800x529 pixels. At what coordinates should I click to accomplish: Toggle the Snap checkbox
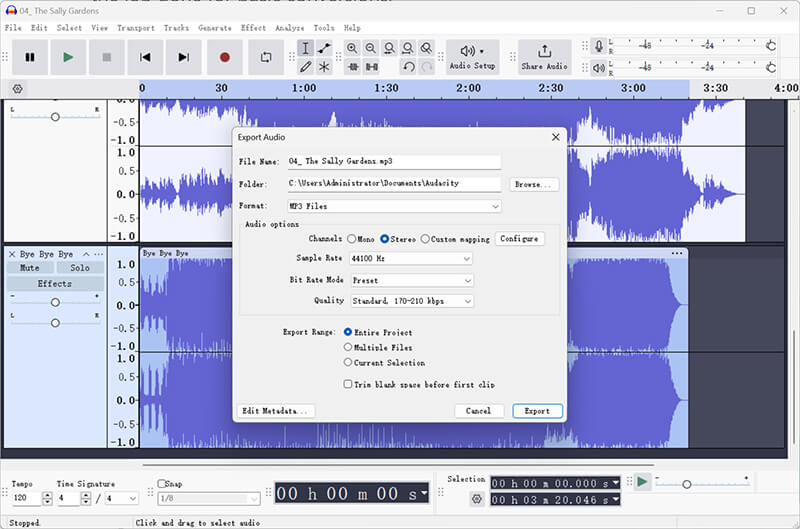click(162, 483)
